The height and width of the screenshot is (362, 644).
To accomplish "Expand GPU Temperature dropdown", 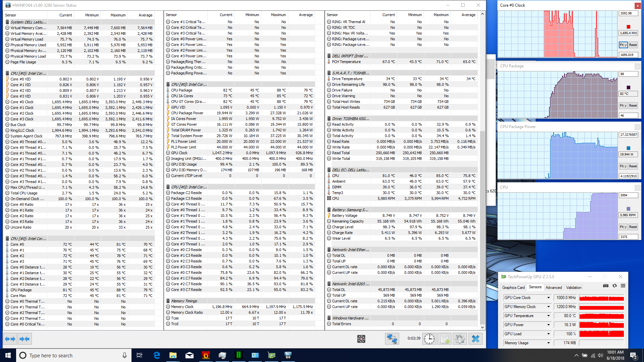I will point(548,316).
